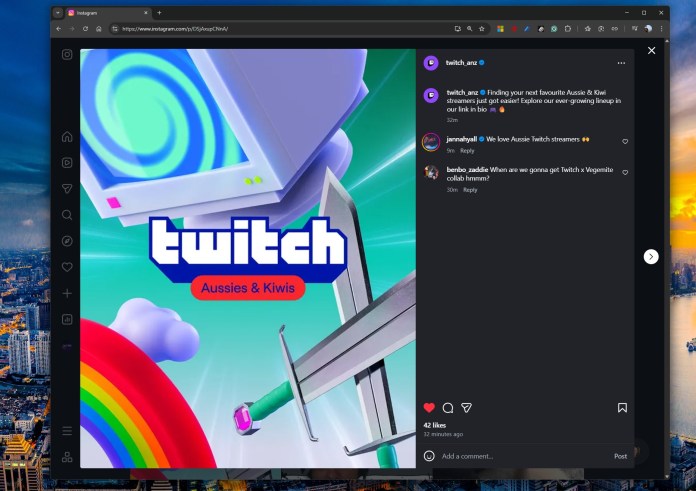Click jannahyall's avatar picture
The height and width of the screenshot is (491, 696).
coord(431,142)
